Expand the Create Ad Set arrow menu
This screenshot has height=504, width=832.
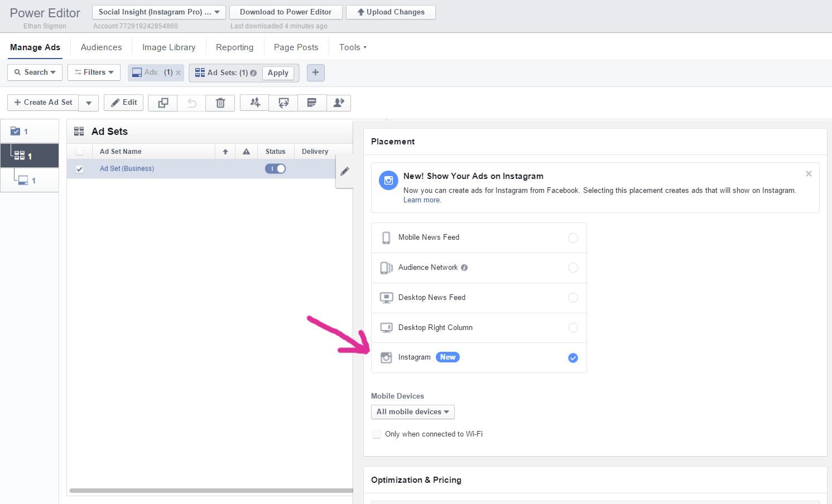coord(89,103)
